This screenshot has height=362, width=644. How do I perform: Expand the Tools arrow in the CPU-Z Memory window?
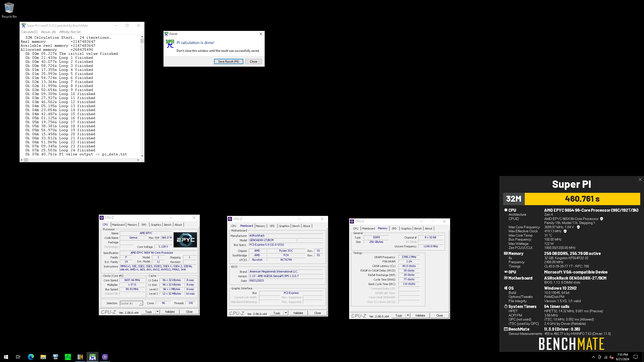tap(408, 315)
